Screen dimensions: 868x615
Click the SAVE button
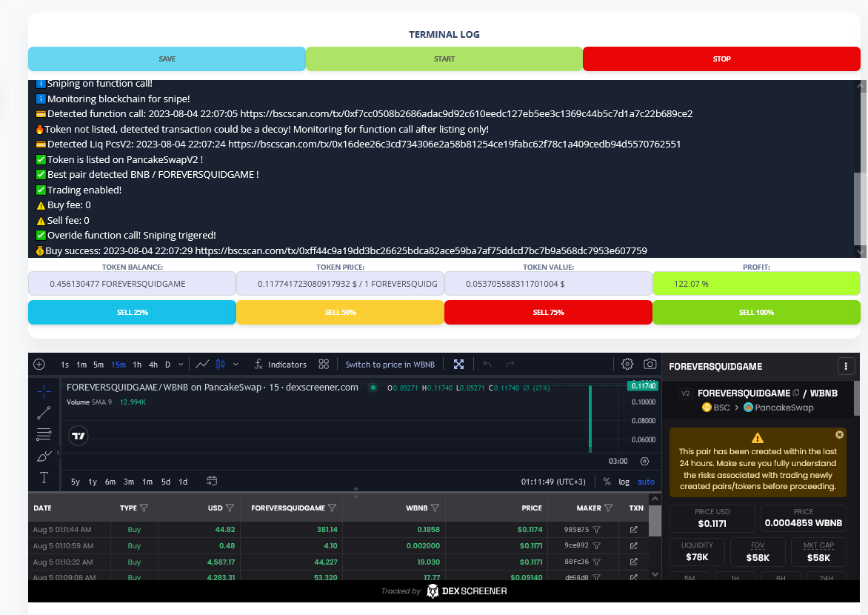[167, 59]
